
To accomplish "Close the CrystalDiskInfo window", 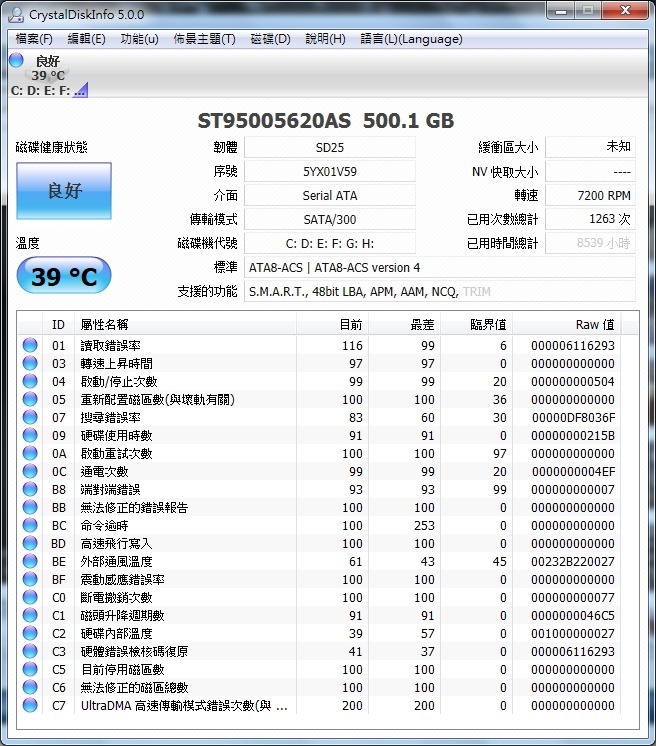I will point(625,11).
